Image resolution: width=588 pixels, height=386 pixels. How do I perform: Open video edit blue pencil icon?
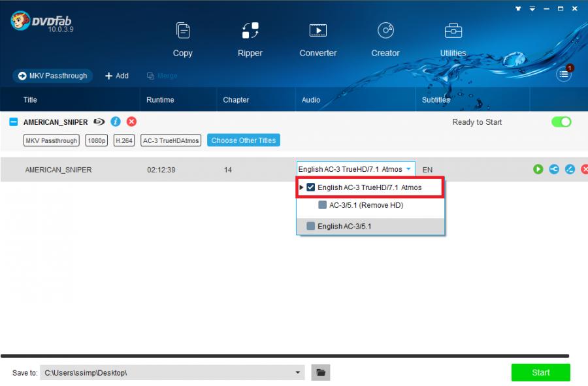coord(570,169)
